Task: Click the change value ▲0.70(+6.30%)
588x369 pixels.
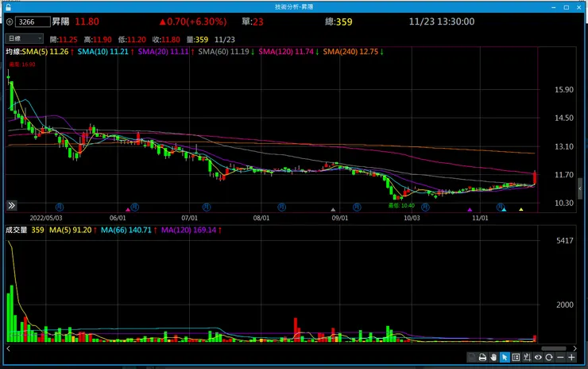Action: click(193, 21)
